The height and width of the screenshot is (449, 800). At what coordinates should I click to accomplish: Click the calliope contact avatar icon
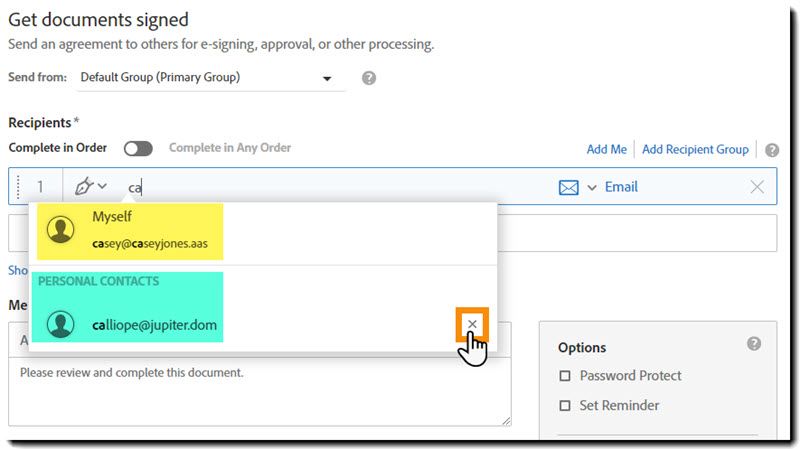61,324
